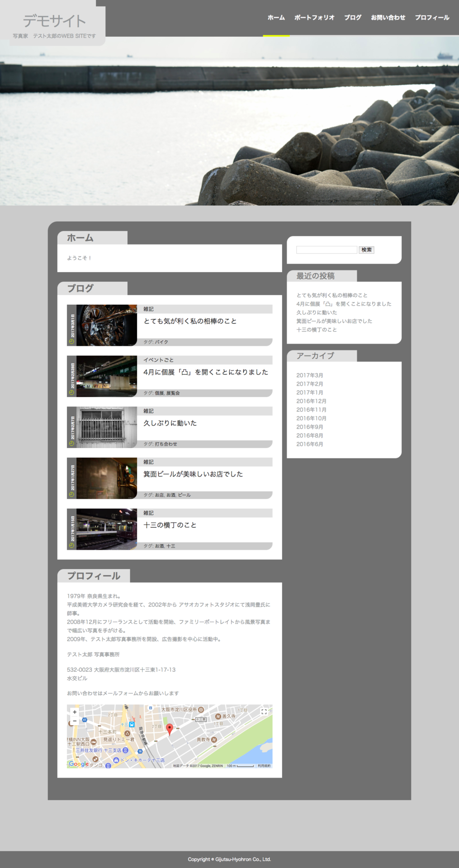
Task: Click the 真教寺 temple icon on map
Action: (214, 740)
